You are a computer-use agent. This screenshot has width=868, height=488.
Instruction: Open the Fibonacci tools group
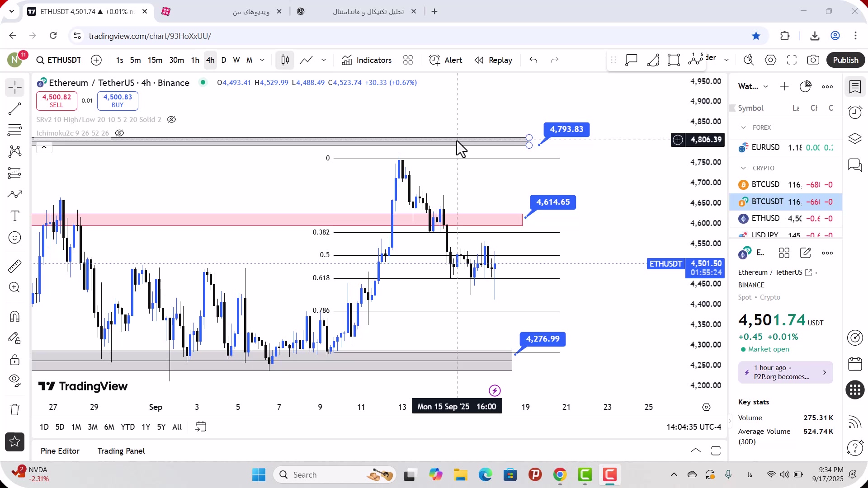[14, 130]
